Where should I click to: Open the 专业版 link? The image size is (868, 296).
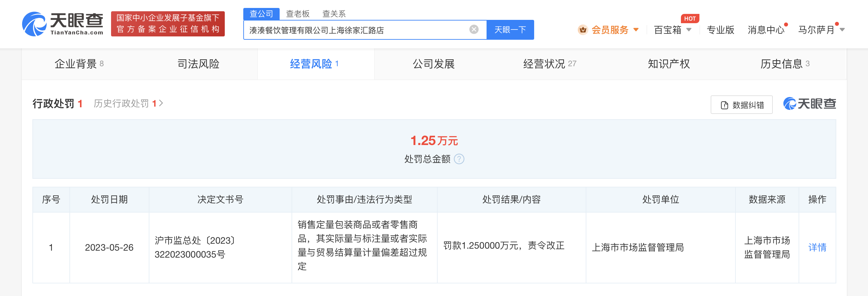[720, 30]
